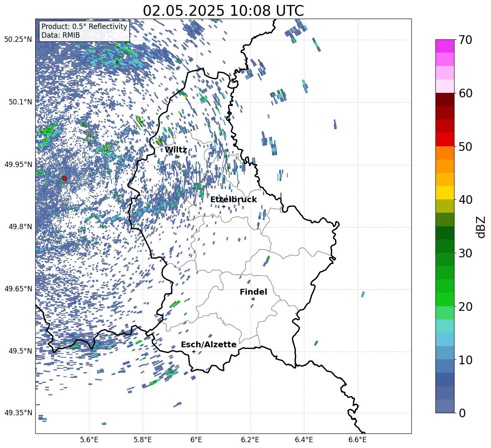Click the 'Findel' city label

(253, 292)
